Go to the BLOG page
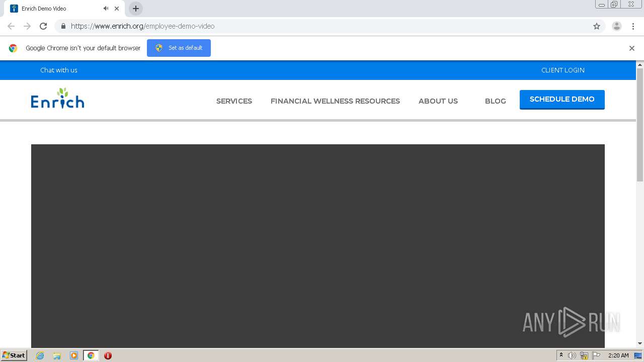 [x=496, y=101]
